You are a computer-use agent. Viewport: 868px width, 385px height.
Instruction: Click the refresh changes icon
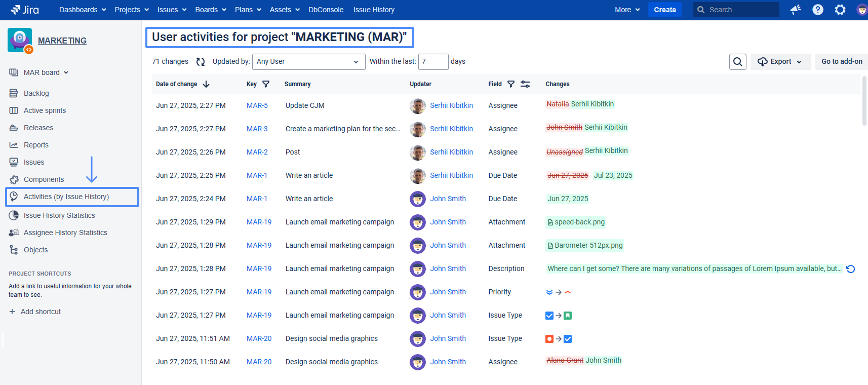(201, 62)
